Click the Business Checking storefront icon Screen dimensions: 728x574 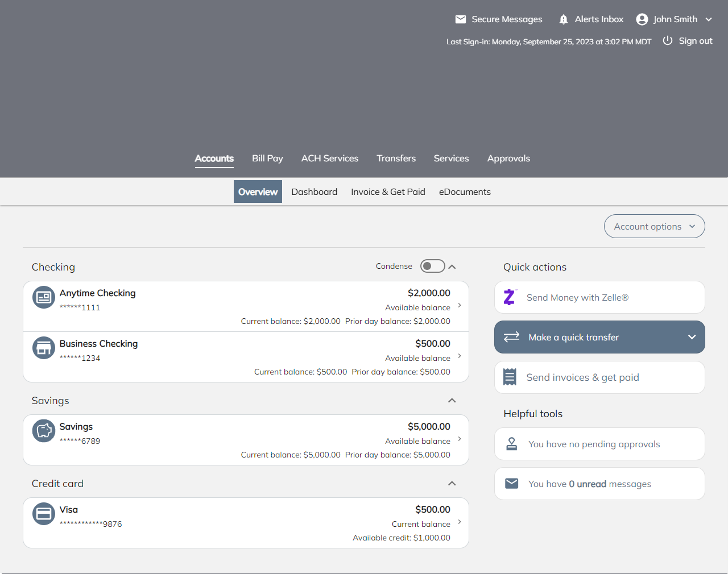point(44,348)
